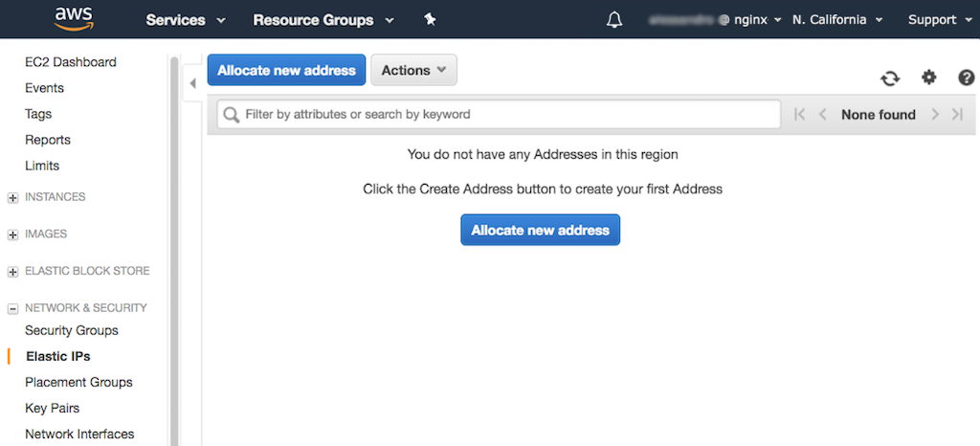Open the N. California region dropdown
Image resolution: width=980 pixels, height=446 pixels.
[836, 20]
